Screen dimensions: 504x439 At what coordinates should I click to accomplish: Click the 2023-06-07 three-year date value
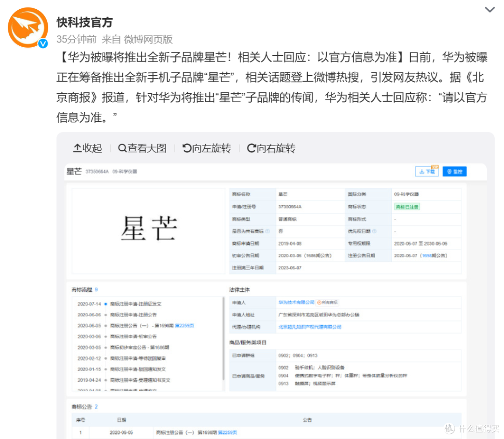tap(290, 268)
